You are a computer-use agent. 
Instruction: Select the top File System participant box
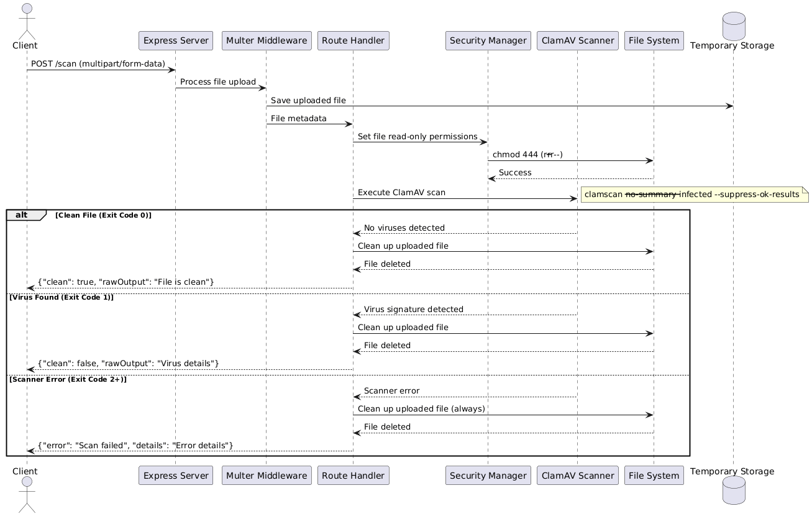click(654, 41)
